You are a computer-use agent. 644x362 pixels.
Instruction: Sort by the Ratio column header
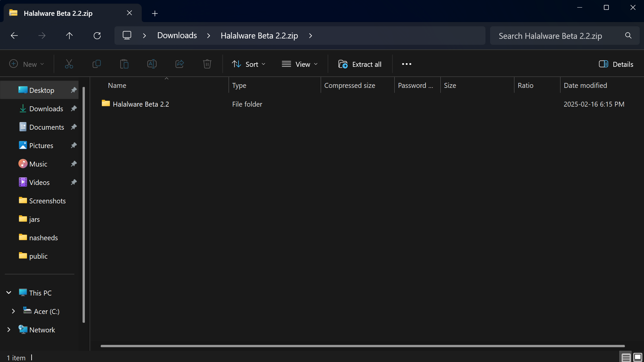point(537,85)
